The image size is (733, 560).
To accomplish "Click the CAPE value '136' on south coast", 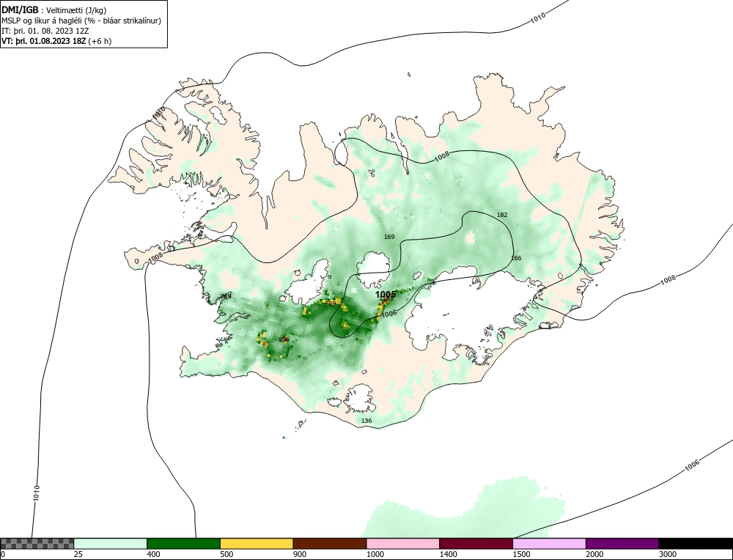I will pos(366,421).
